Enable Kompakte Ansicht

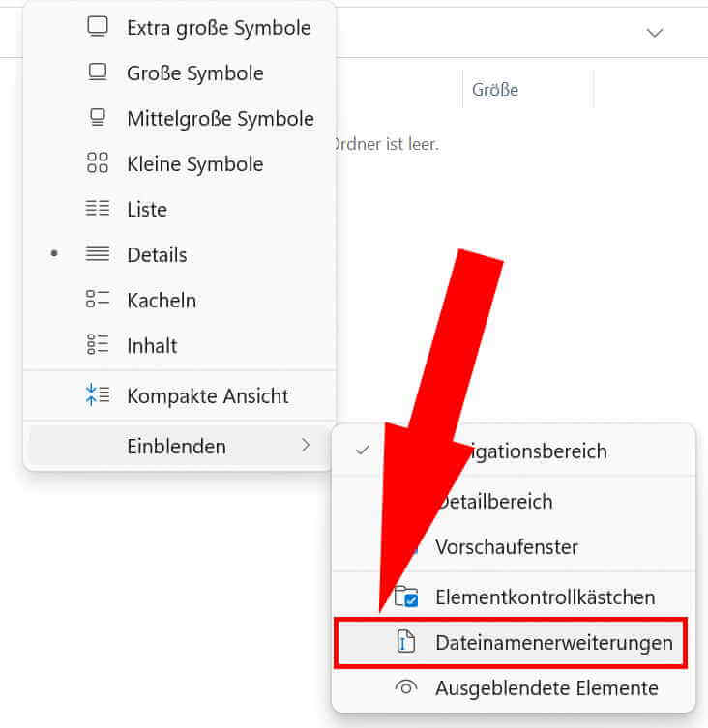tap(179, 396)
